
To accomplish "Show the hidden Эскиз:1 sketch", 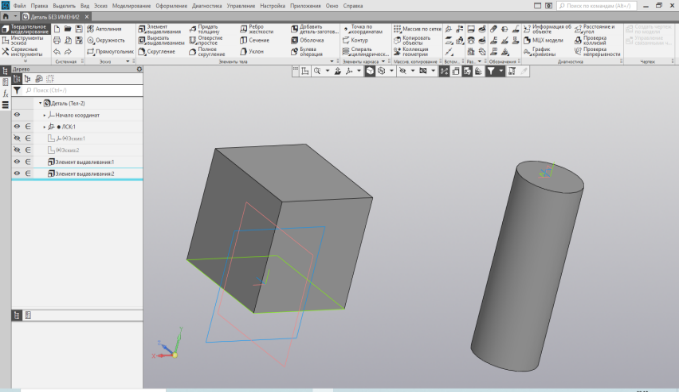I will [17, 138].
